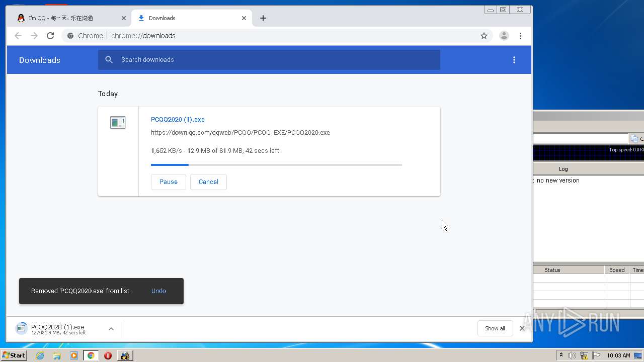This screenshot has height=362, width=644.
Task: Bookmark this page with star icon
Action: click(x=484, y=36)
